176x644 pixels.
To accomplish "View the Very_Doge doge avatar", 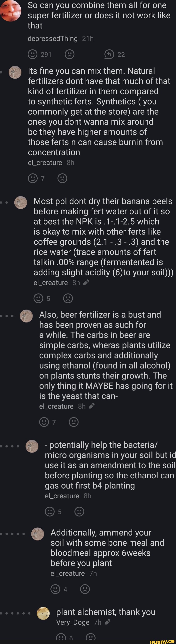I will (x=43, y=613).
